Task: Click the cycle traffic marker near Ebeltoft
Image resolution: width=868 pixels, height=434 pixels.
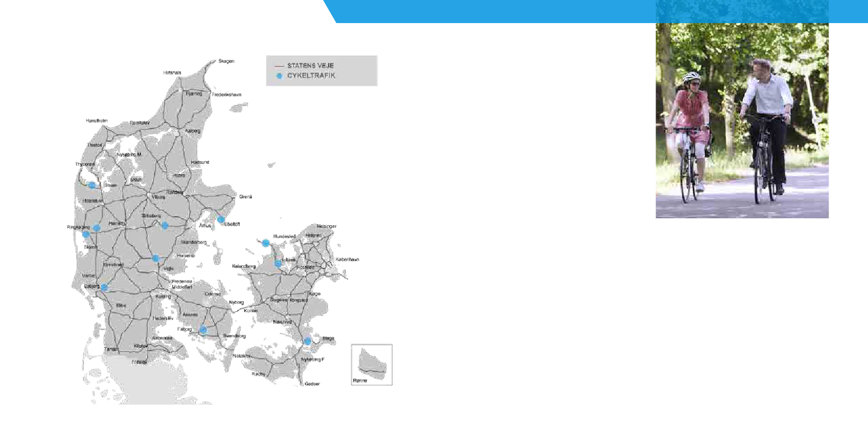Action: (221, 219)
